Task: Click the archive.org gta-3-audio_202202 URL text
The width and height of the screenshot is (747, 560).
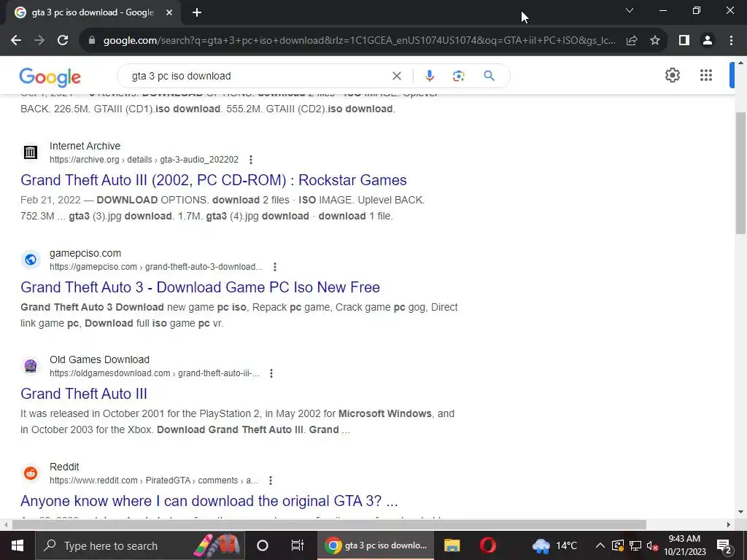Action: 144,160
